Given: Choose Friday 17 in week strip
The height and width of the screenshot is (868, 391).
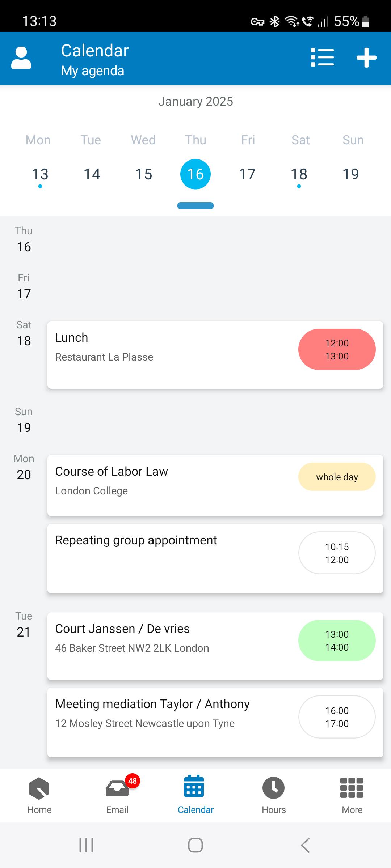Looking at the screenshot, I should 247,174.
